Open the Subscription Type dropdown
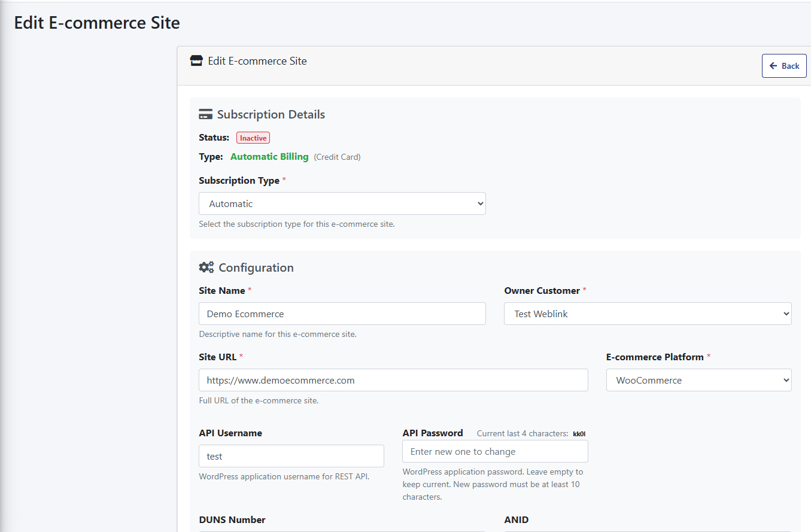 tap(342, 203)
